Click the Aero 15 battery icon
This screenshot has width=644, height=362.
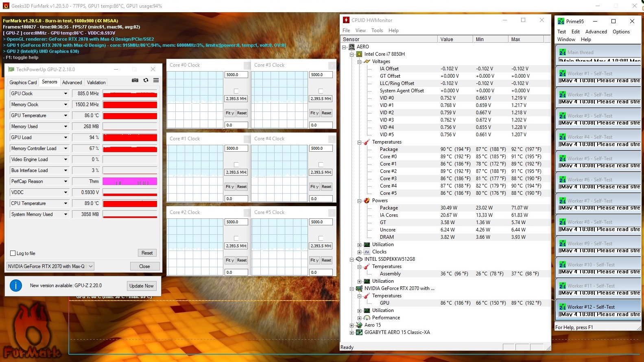(x=359, y=325)
